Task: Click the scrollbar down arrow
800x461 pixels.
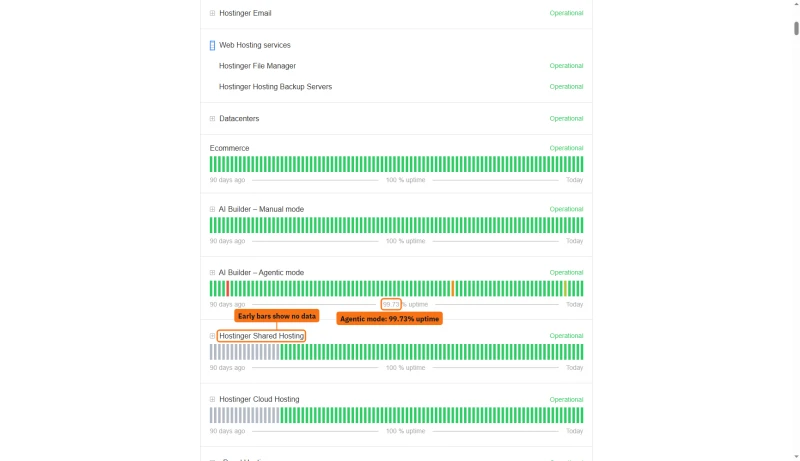Action: tap(796, 457)
